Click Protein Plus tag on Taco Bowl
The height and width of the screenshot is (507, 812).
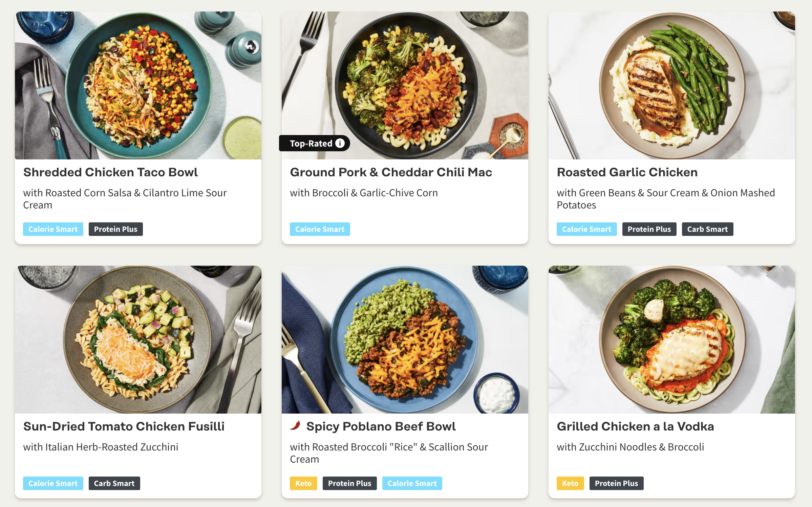(115, 229)
